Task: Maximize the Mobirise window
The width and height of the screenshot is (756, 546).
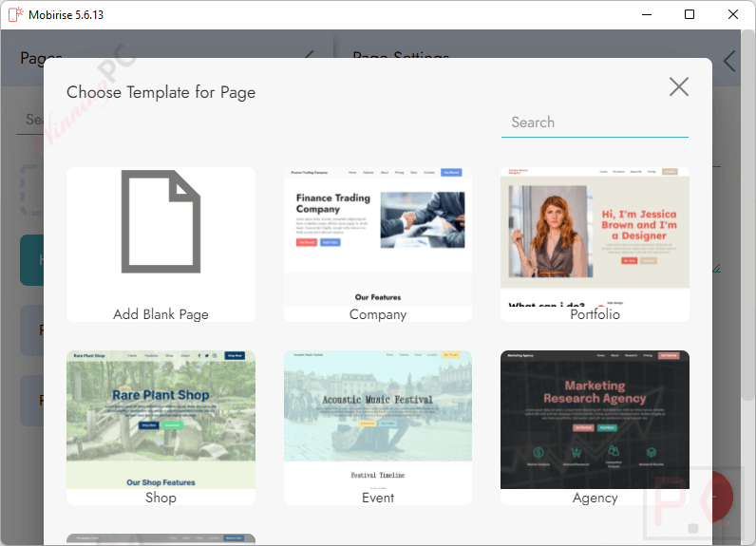Action: (690, 14)
